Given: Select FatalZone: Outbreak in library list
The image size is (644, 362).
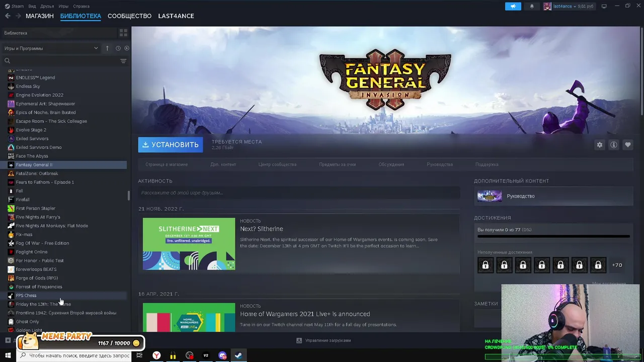Looking at the screenshot, I should coord(37,173).
